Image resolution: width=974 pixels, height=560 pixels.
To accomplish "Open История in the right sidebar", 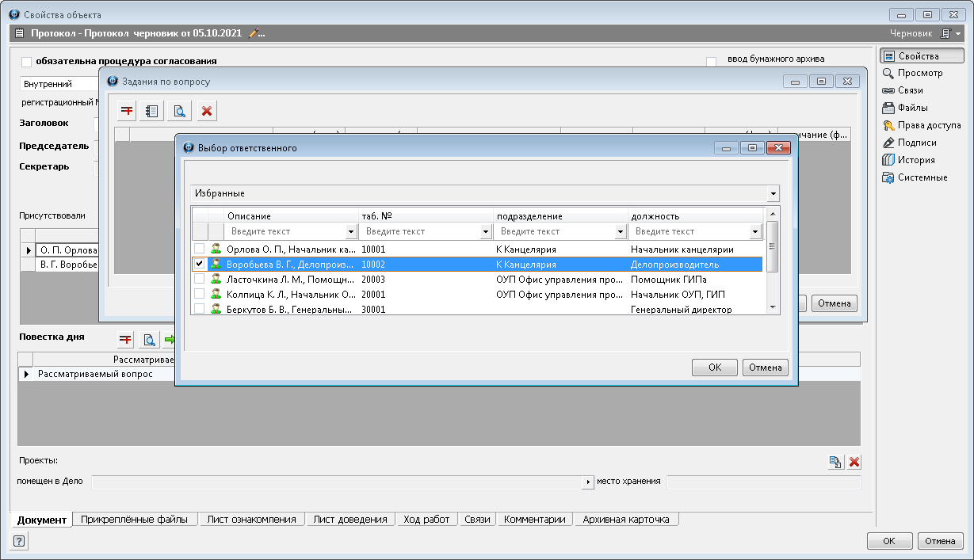I will click(915, 160).
